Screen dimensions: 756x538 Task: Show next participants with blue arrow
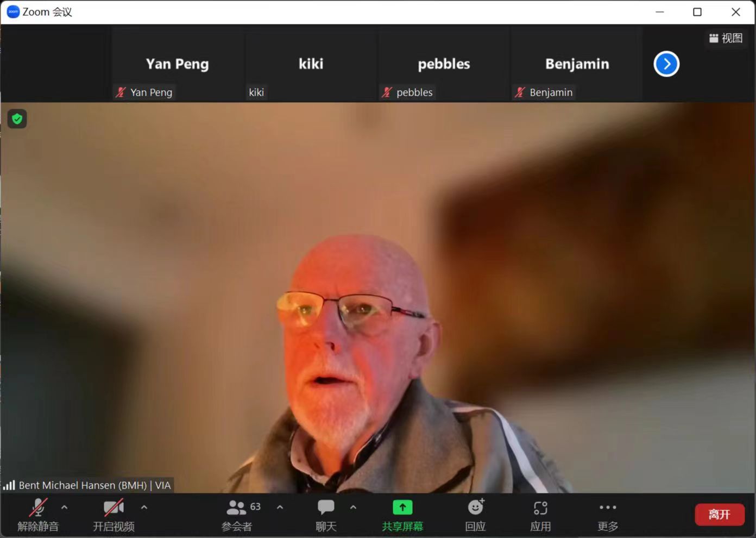point(666,64)
